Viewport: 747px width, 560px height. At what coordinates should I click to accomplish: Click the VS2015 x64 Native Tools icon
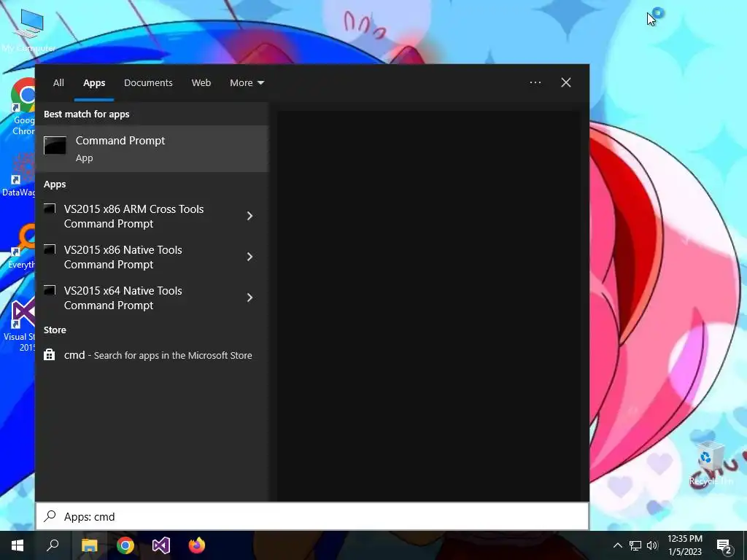pos(50,290)
